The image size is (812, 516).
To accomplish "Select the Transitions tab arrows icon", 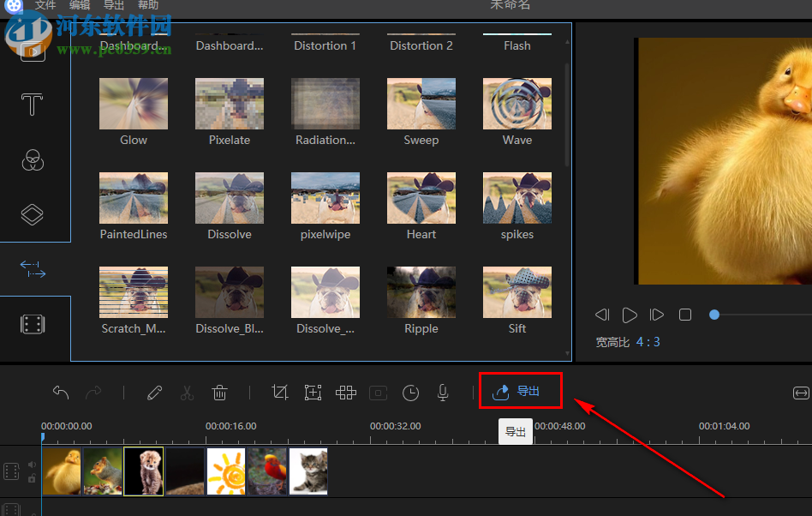I will coord(33,269).
